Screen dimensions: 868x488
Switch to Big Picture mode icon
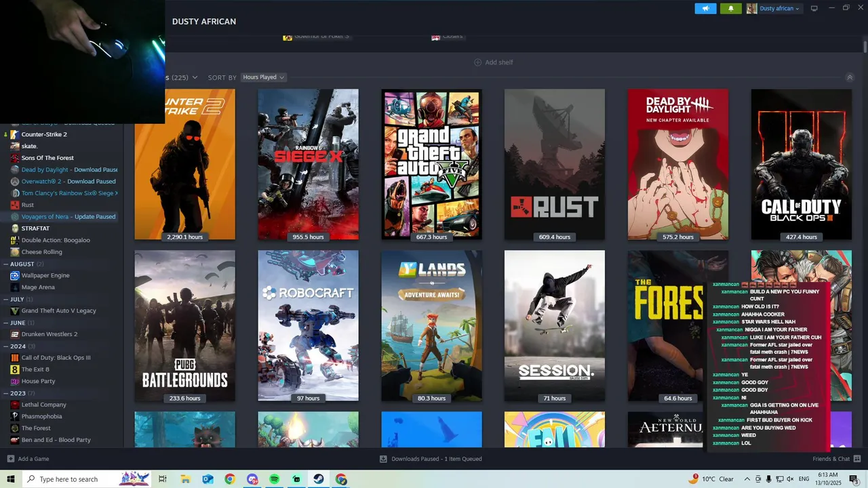click(814, 8)
